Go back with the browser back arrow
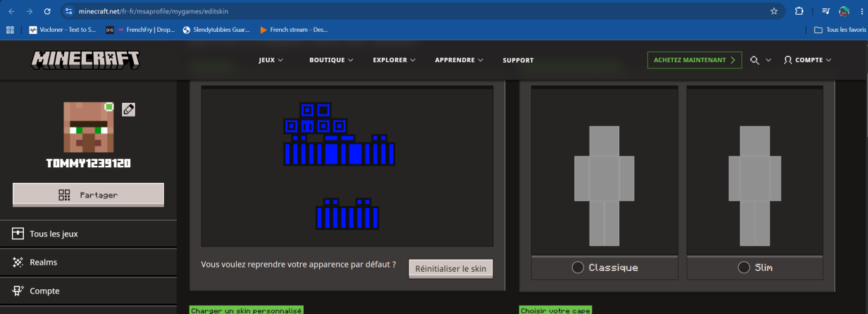This screenshot has width=868, height=314. pos(12,11)
